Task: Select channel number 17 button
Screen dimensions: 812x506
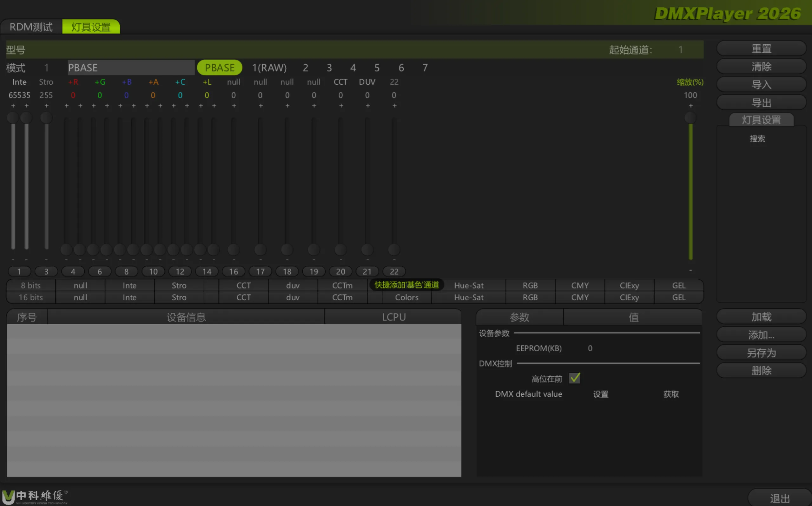Action: click(260, 271)
